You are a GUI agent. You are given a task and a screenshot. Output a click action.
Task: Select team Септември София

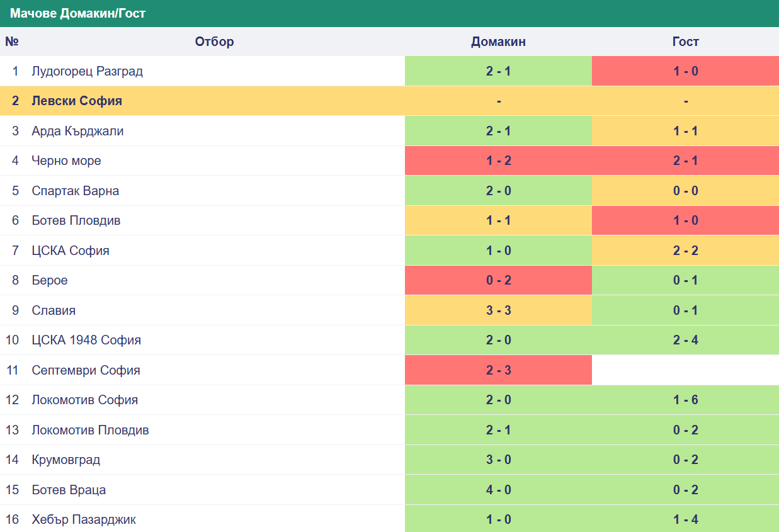click(x=86, y=370)
